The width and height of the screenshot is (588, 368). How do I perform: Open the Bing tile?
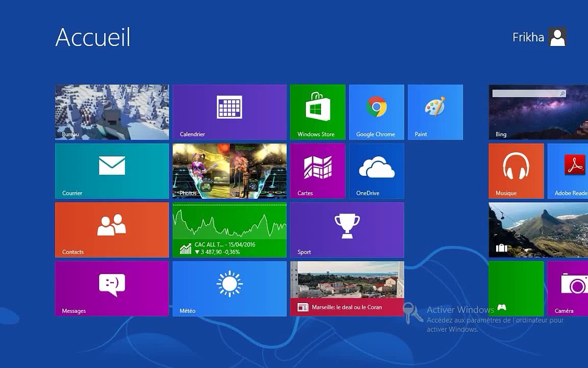click(x=538, y=112)
